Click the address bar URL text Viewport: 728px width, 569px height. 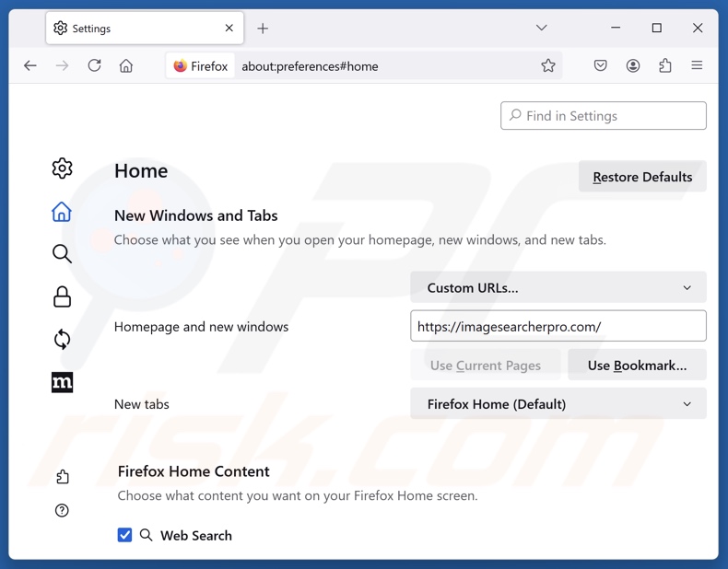tap(310, 66)
